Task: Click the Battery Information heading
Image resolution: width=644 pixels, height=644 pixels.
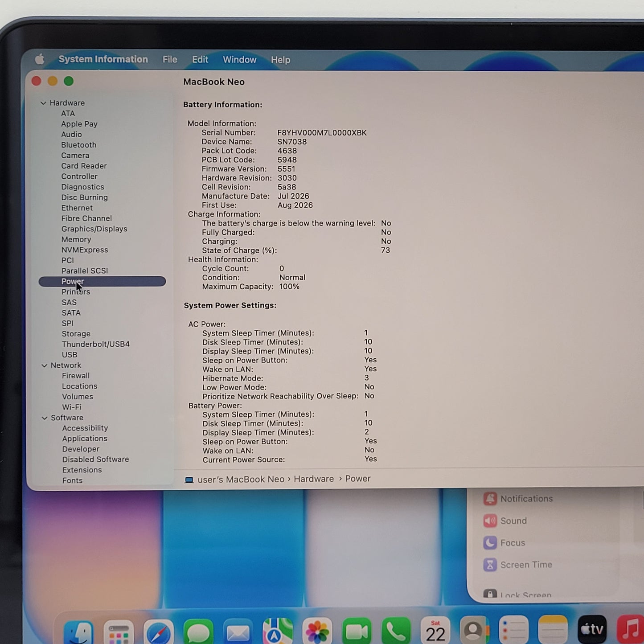Action: click(222, 104)
